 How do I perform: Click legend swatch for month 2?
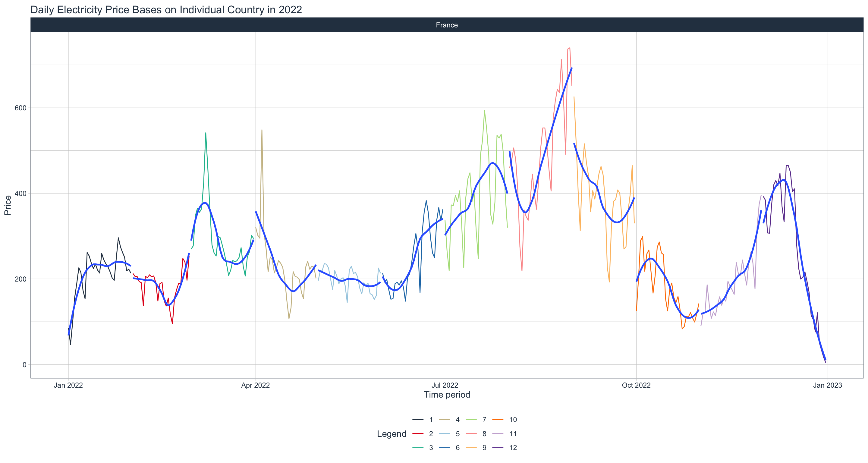(x=418, y=434)
